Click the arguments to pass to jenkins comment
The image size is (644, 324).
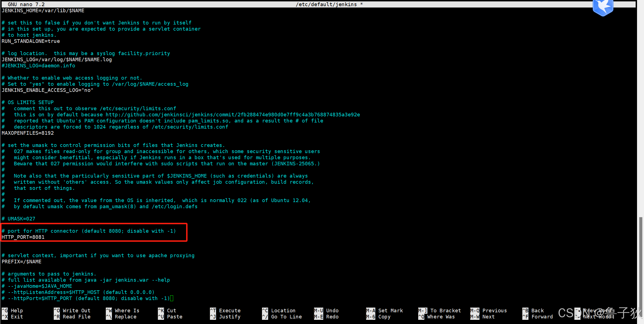49,274
